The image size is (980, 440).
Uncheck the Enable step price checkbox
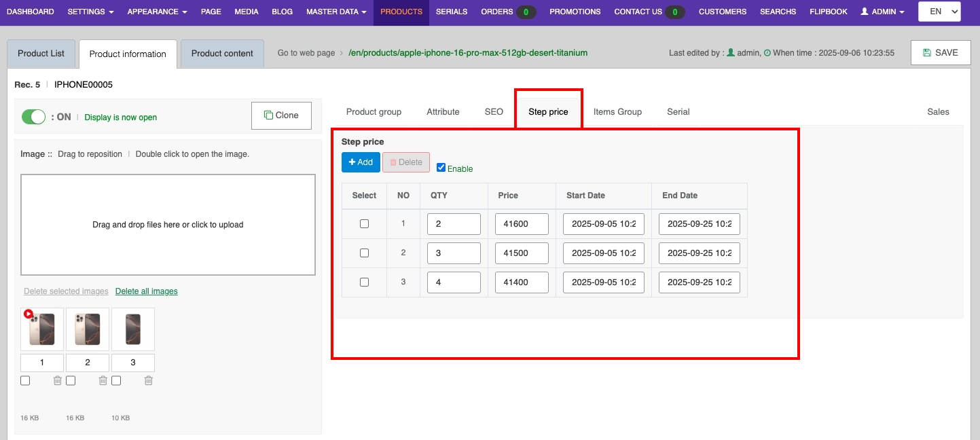441,168
